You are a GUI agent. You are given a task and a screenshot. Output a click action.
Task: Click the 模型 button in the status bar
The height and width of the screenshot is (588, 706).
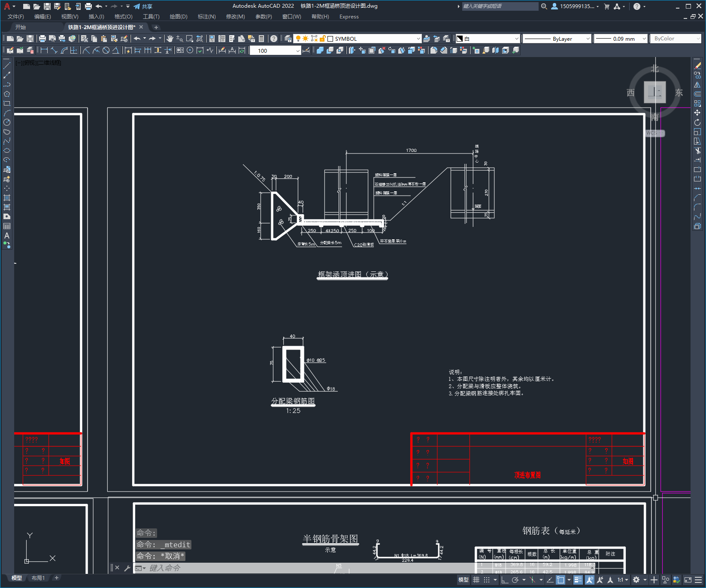[x=464, y=580]
